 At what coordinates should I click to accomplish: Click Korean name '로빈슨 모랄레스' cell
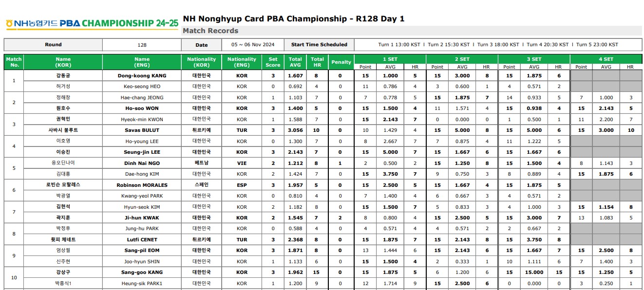[63, 185]
